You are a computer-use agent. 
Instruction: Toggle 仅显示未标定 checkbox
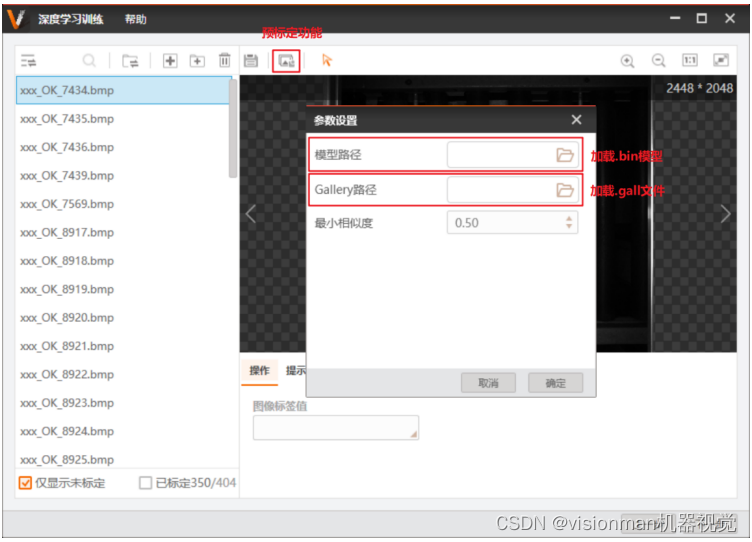click(x=25, y=483)
